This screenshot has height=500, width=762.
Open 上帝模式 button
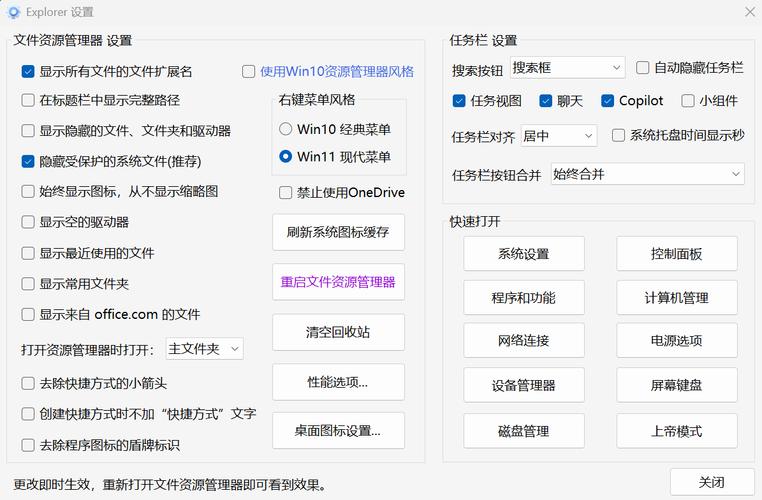[x=677, y=431]
